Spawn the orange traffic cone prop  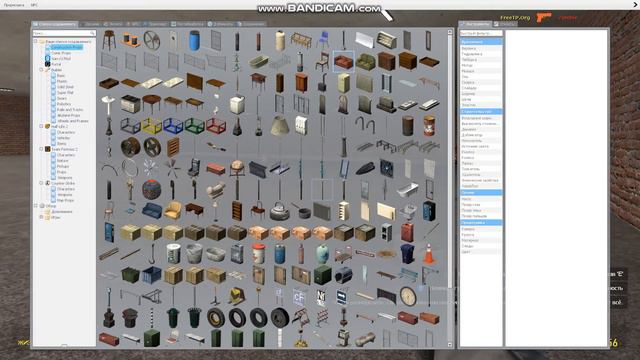(429, 253)
